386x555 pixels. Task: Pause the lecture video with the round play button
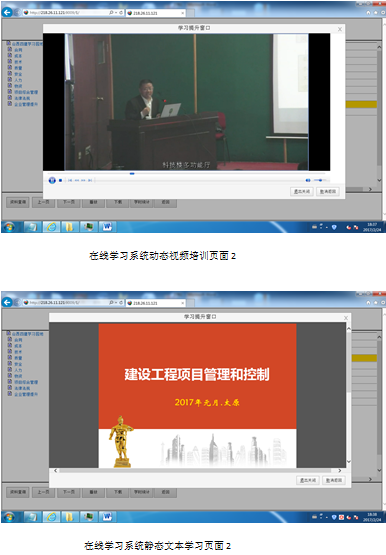pyautogui.click(x=52, y=180)
